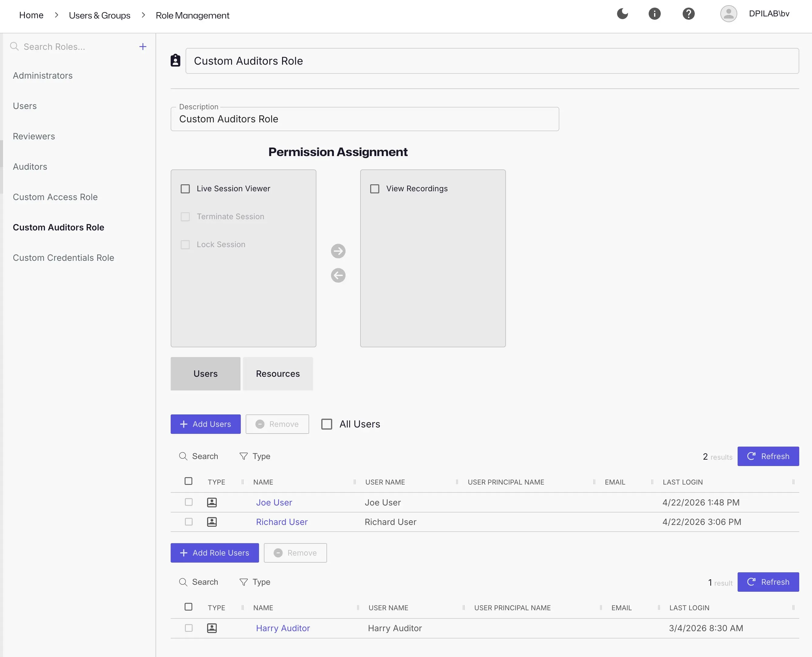812x657 pixels.
Task: Select the Joe User row checkbox
Action: pyautogui.click(x=189, y=502)
